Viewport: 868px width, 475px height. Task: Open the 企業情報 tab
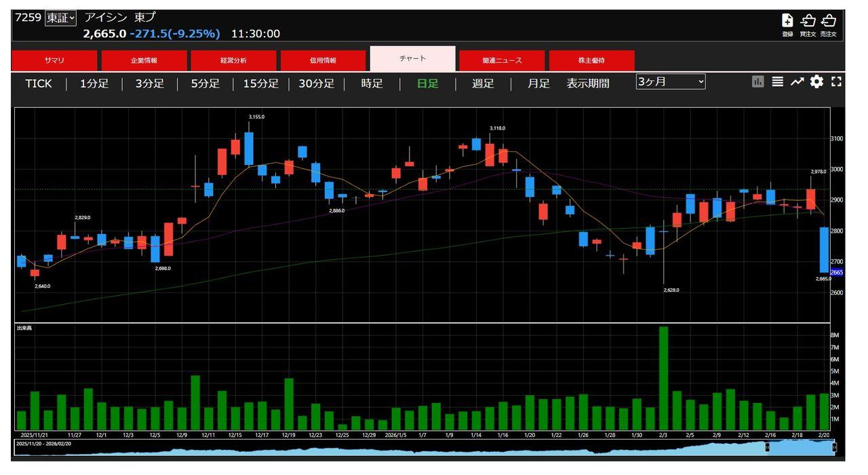click(x=144, y=60)
